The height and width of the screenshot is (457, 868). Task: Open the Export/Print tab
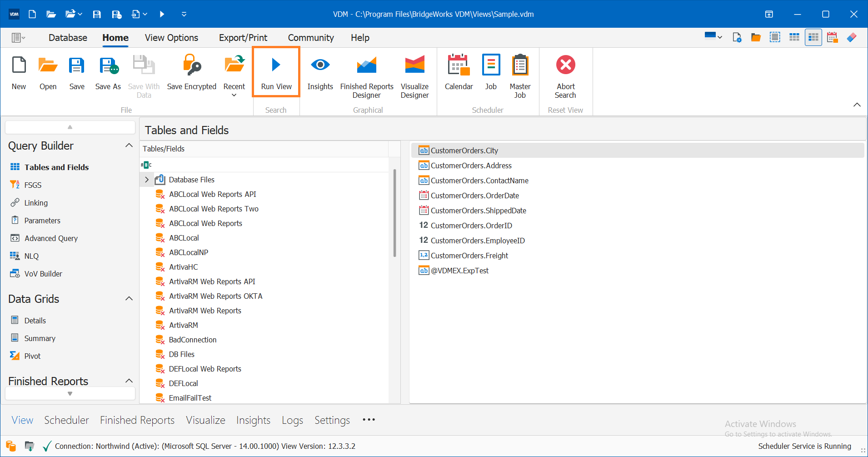pyautogui.click(x=243, y=38)
